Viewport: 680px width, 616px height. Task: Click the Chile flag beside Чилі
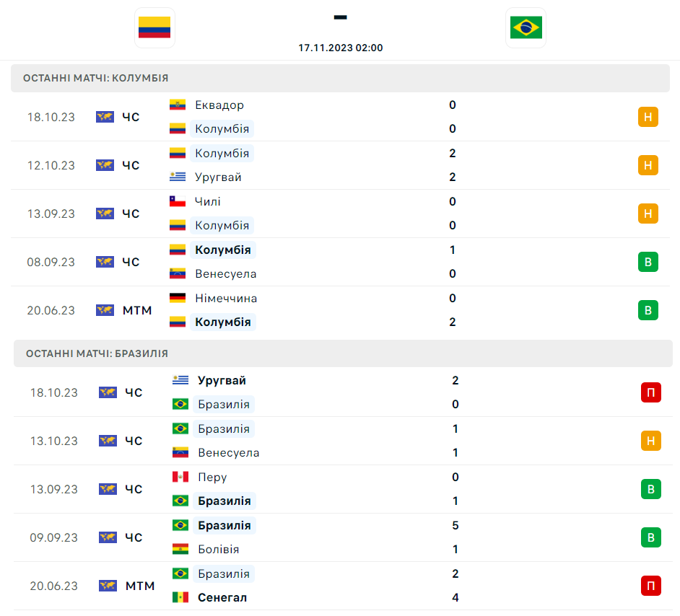coord(178,201)
